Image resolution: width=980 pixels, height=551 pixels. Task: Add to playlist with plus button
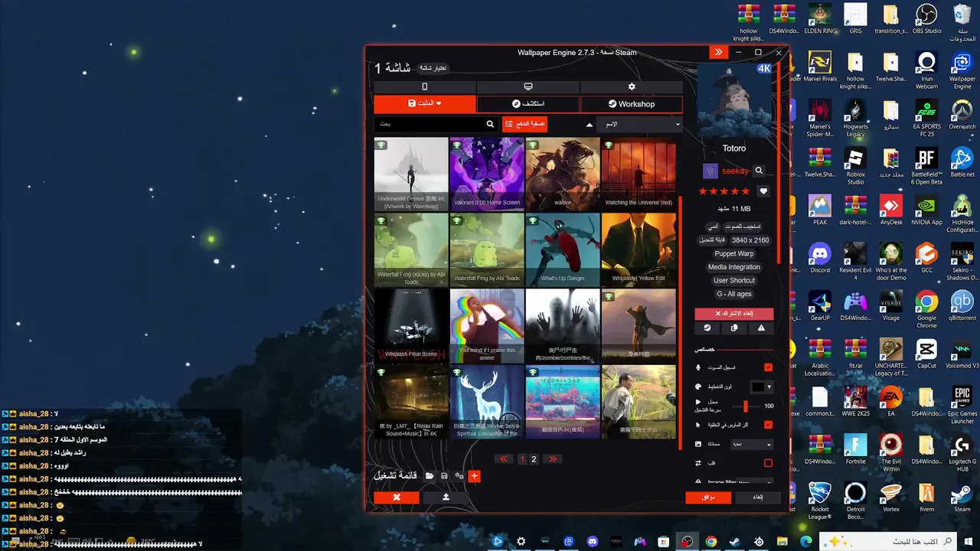point(475,476)
